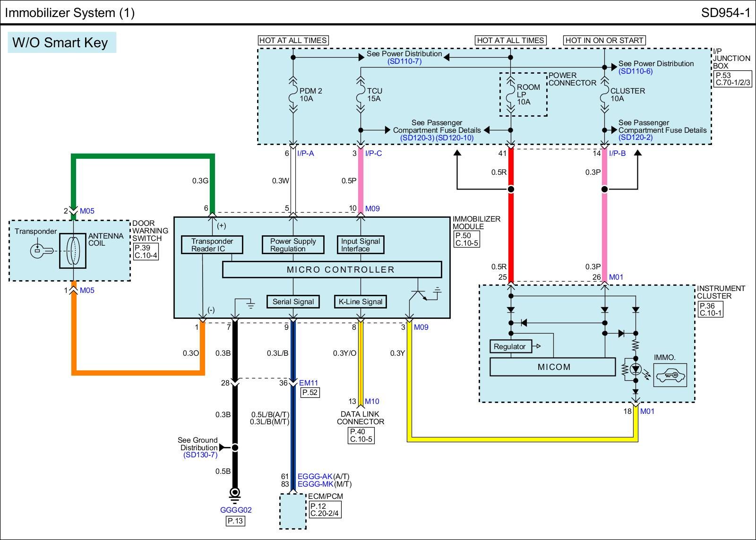This screenshot has height=540, width=756.
Task: Follow the SD120-2 fuse details link
Action: coord(635,138)
